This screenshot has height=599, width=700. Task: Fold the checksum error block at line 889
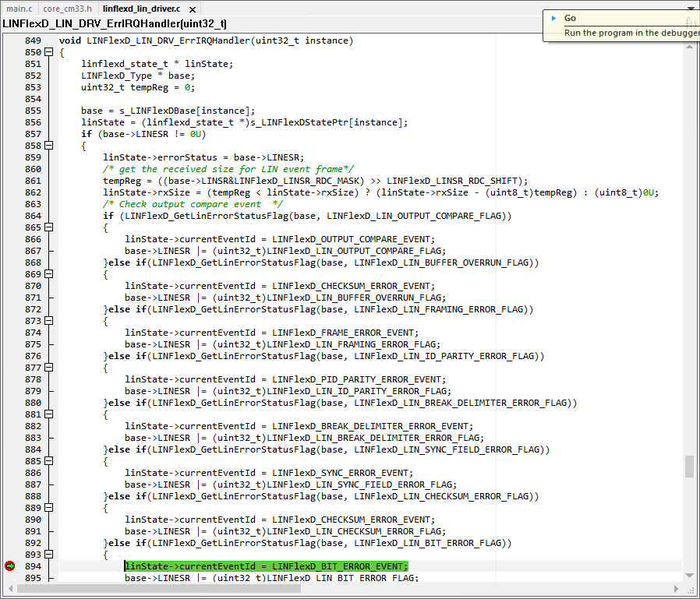pyautogui.click(x=48, y=508)
